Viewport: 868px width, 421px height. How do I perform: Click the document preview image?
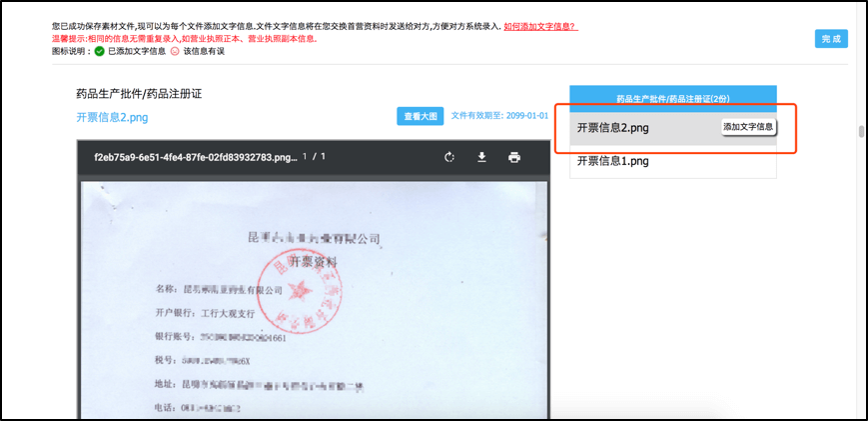[315, 300]
